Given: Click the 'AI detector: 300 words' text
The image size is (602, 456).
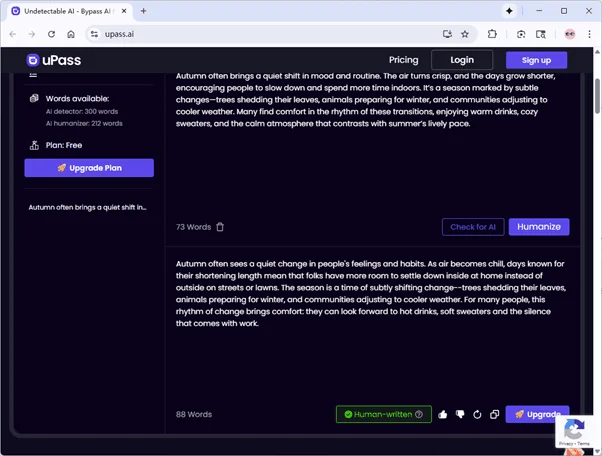Looking at the screenshot, I should click(82, 111).
